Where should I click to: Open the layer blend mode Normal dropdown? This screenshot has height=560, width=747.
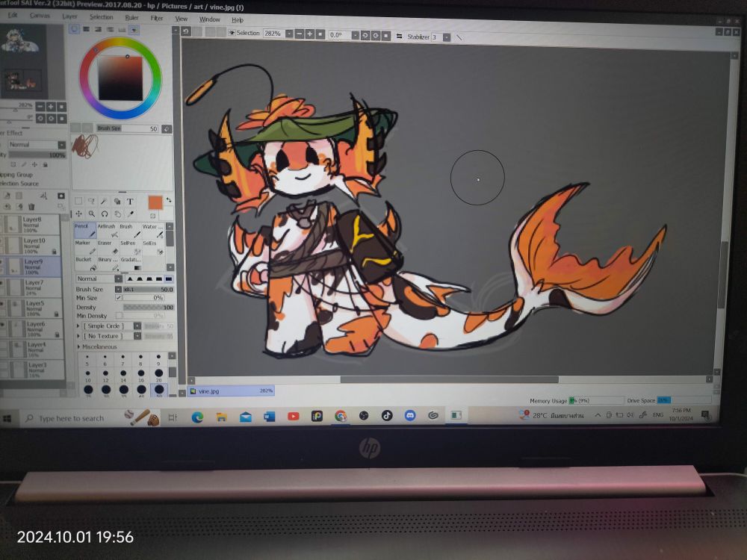62,145
